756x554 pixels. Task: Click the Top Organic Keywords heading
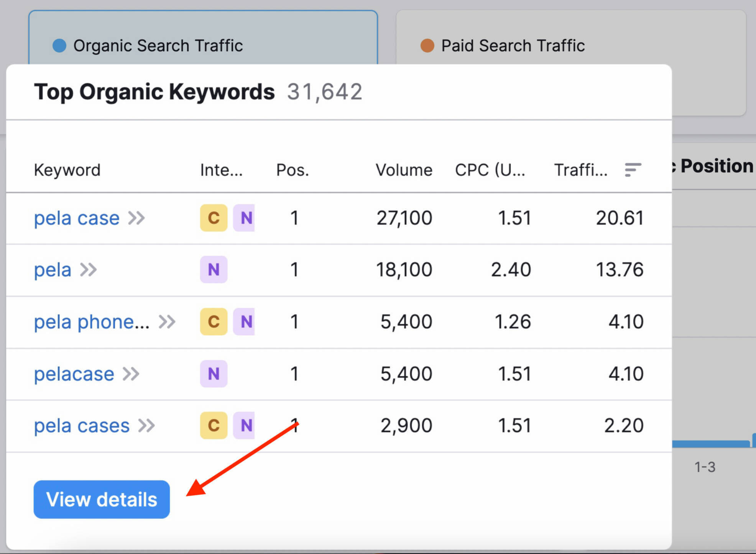pyautogui.click(x=154, y=92)
